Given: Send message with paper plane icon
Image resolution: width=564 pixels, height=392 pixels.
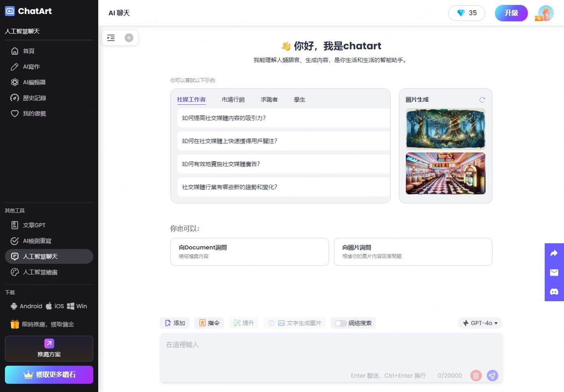Looking at the screenshot, I should [x=493, y=375].
